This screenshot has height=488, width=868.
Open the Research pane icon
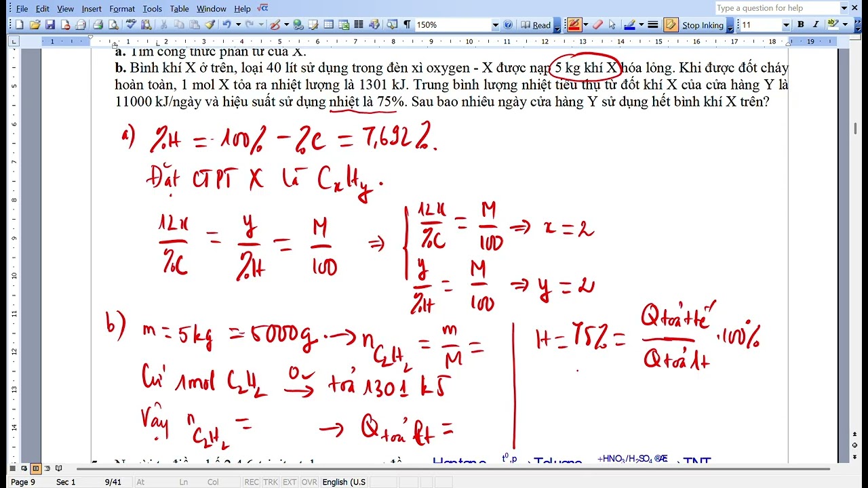click(x=146, y=24)
